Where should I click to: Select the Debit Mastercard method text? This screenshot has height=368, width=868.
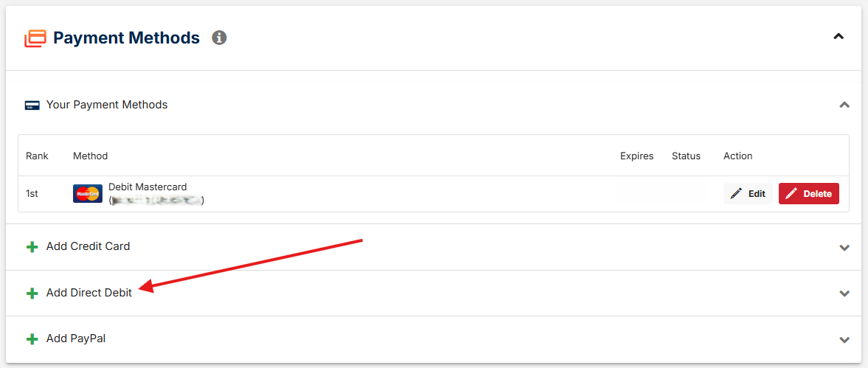point(147,187)
